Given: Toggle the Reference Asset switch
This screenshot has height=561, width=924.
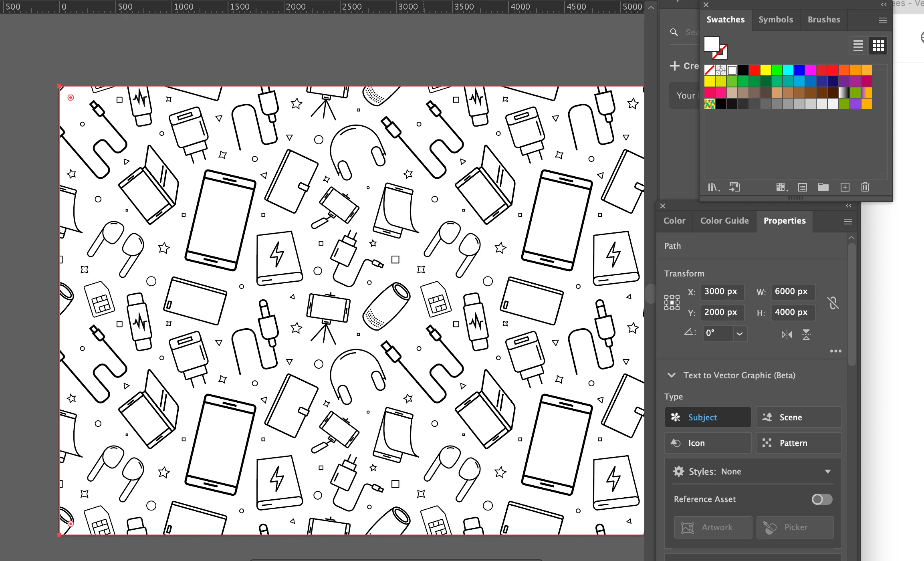Looking at the screenshot, I should 822,499.
